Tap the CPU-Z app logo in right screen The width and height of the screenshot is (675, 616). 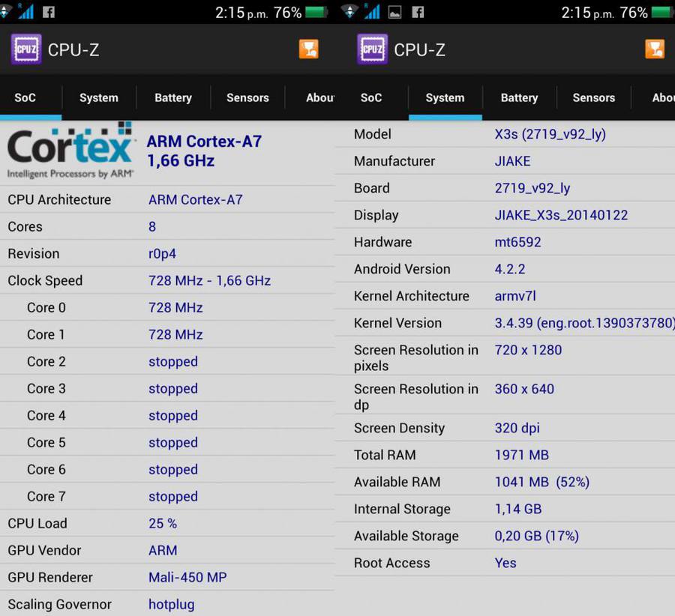pyautogui.click(x=372, y=49)
